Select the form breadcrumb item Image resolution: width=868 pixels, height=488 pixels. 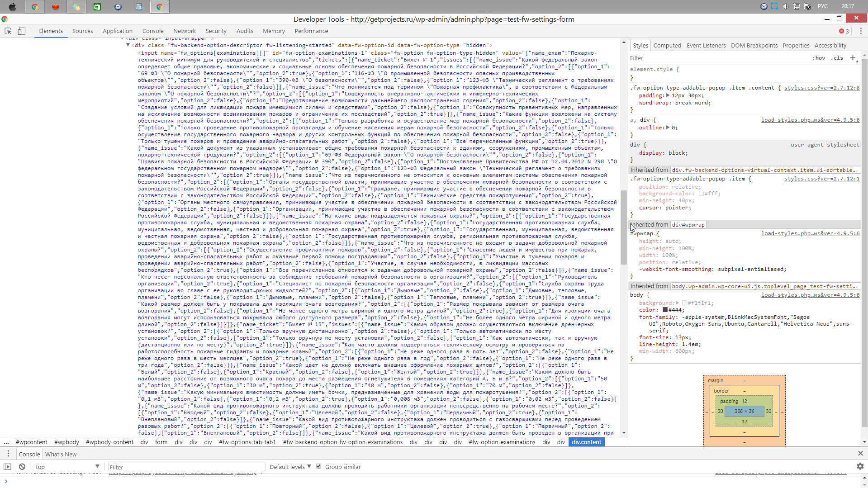[161, 442]
